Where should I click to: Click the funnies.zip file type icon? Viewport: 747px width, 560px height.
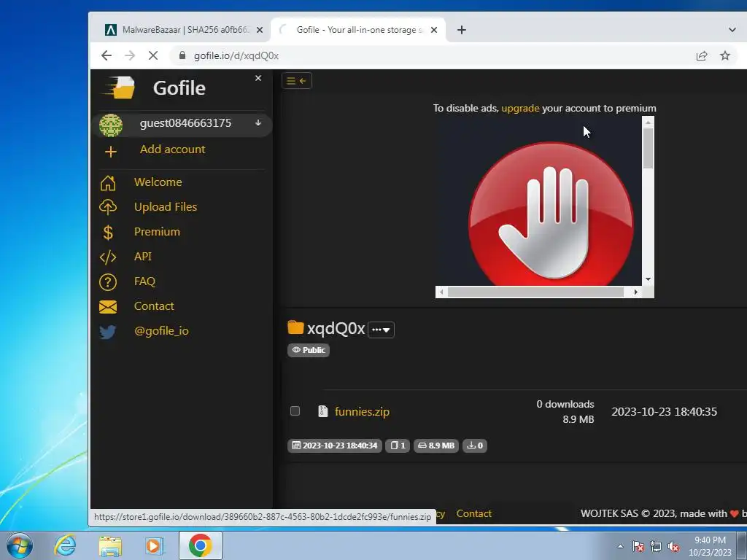(x=323, y=411)
